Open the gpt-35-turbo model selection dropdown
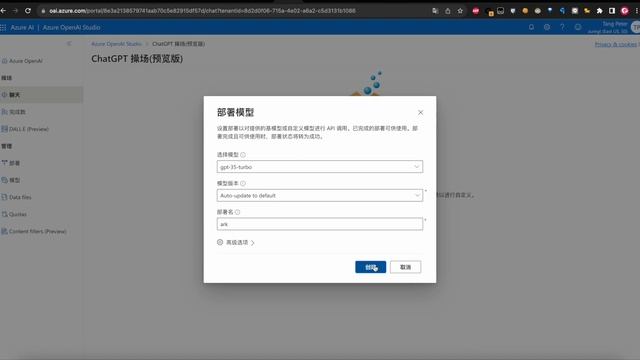 pos(320,167)
